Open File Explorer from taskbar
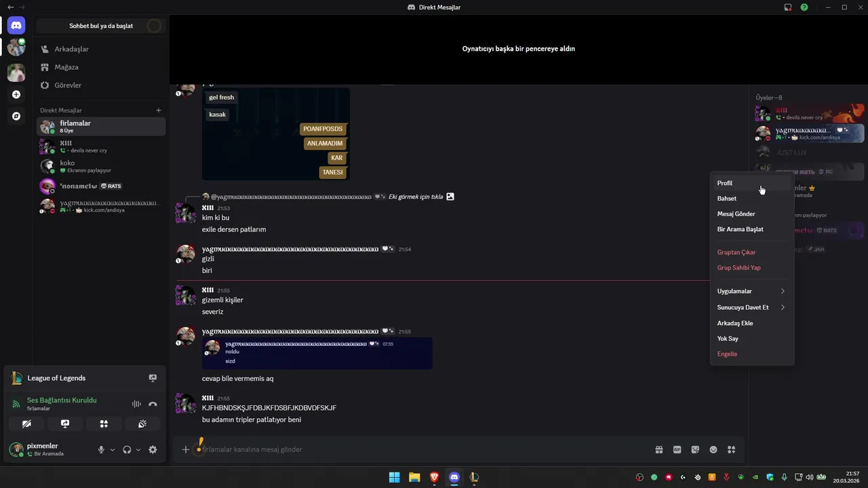Image resolution: width=868 pixels, height=488 pixels. [x=414, y=477]
